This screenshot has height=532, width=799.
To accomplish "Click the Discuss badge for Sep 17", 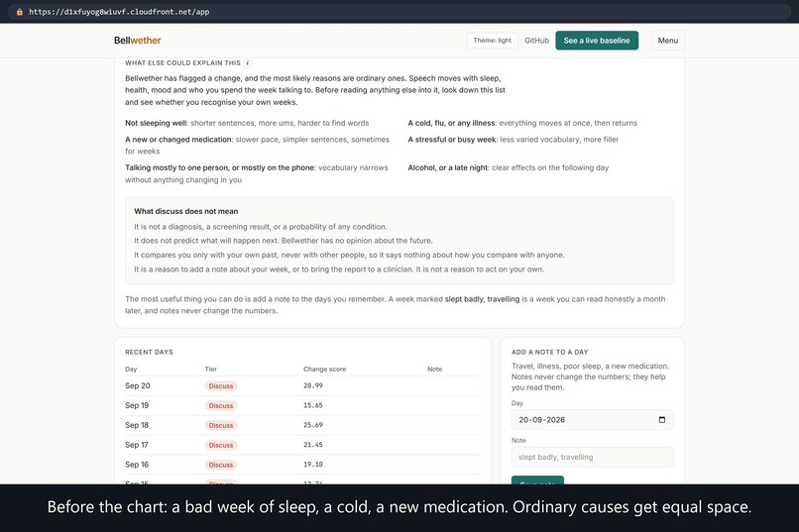I will (x=221, y=445).
